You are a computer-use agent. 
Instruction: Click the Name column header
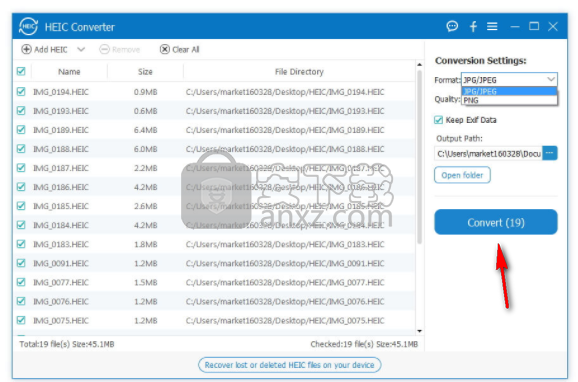click(x=69, y=72)
